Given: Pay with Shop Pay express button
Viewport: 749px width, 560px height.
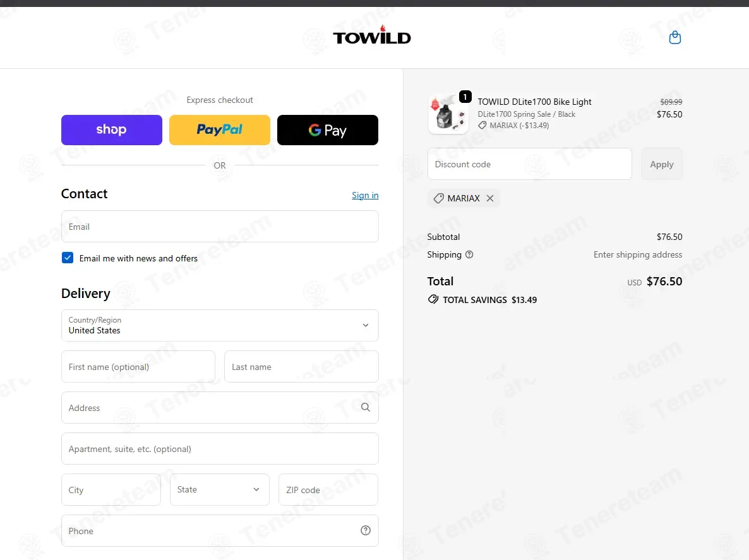Looking at the screenshot, I should [x=112, y=130].
